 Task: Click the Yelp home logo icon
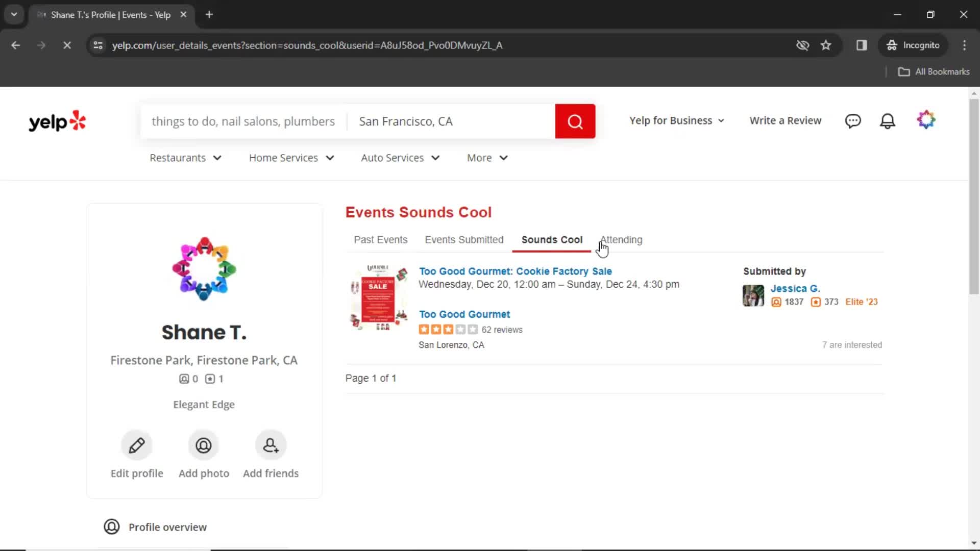coord(57,120)
